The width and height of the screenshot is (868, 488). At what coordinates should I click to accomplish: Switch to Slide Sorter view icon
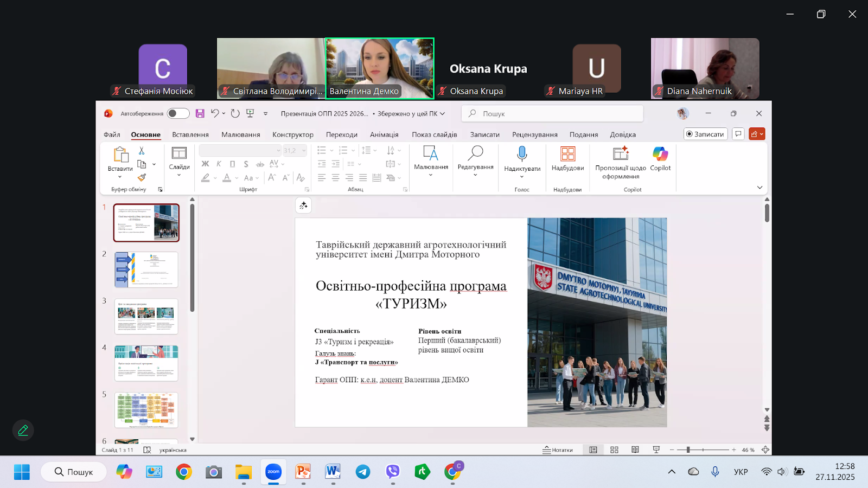point(614,450)
